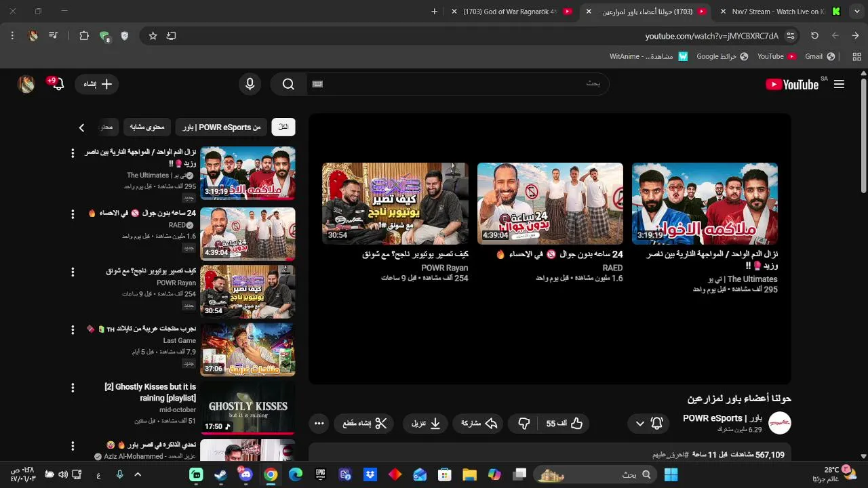
Task: Open the Windows Start button
Action: [671, 474]
